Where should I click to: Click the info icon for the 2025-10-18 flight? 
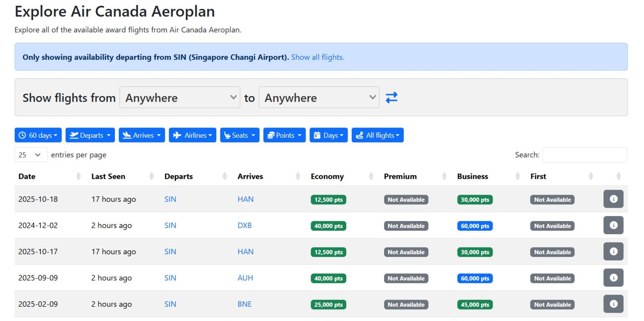pos(613,199)
